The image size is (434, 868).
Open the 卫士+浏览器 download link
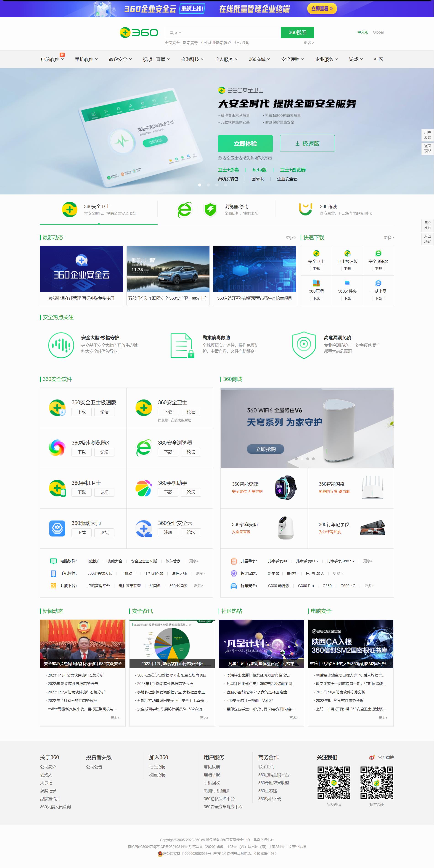(x=293, y=170)
